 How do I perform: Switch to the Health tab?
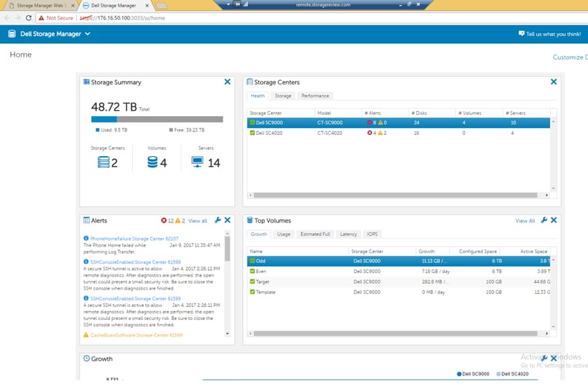[257, 96]
